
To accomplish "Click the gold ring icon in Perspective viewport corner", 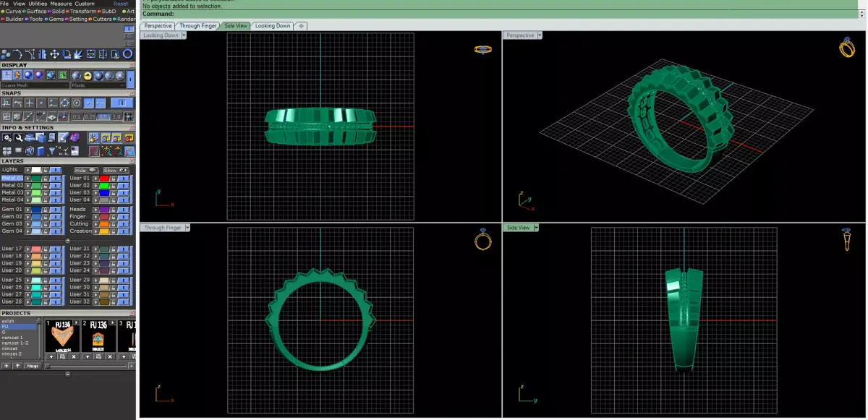I will [x=846, y=48].
